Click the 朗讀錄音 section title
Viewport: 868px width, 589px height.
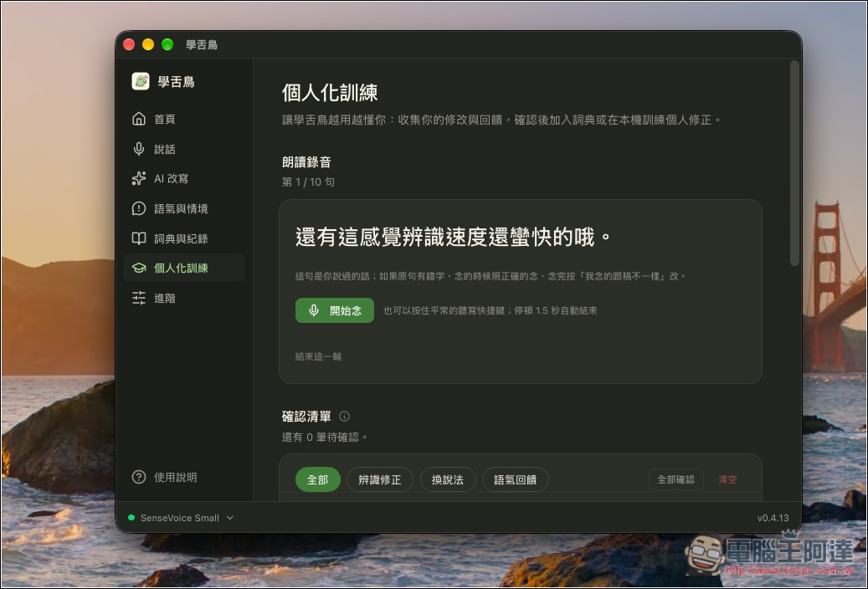pos(306,162)
